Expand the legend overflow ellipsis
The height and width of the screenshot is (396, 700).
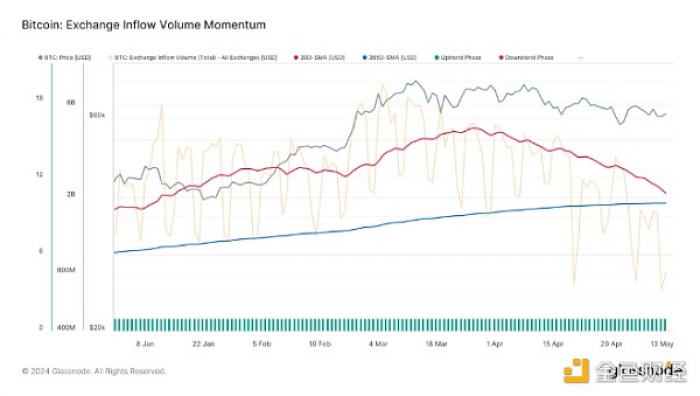[x=580, y=58]
